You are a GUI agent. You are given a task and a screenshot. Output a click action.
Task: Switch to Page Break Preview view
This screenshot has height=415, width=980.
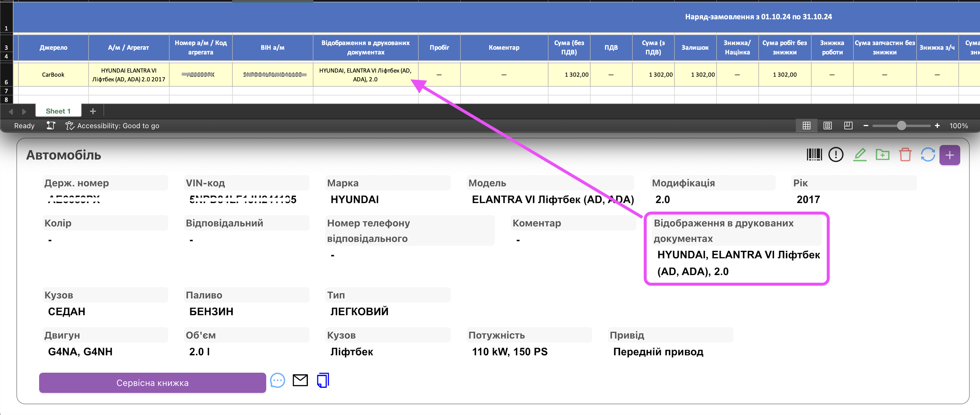[x=848, y=126]
